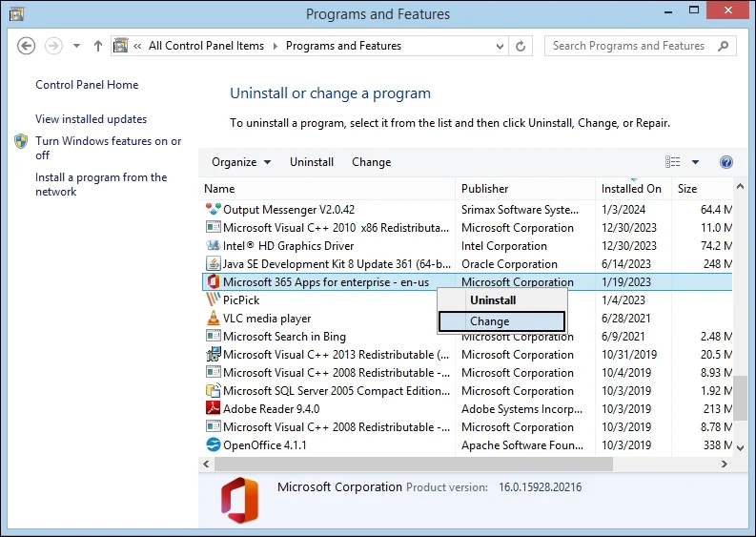Choose Change from the context menu
The width and height of the screenshot is (756, 537).
click(x=501, y=321)
